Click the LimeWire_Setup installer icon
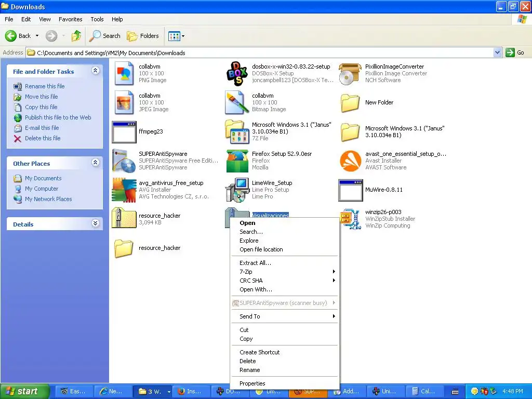Image resolution: width=532 pixels, height=399 pixels. coord(237,190)
